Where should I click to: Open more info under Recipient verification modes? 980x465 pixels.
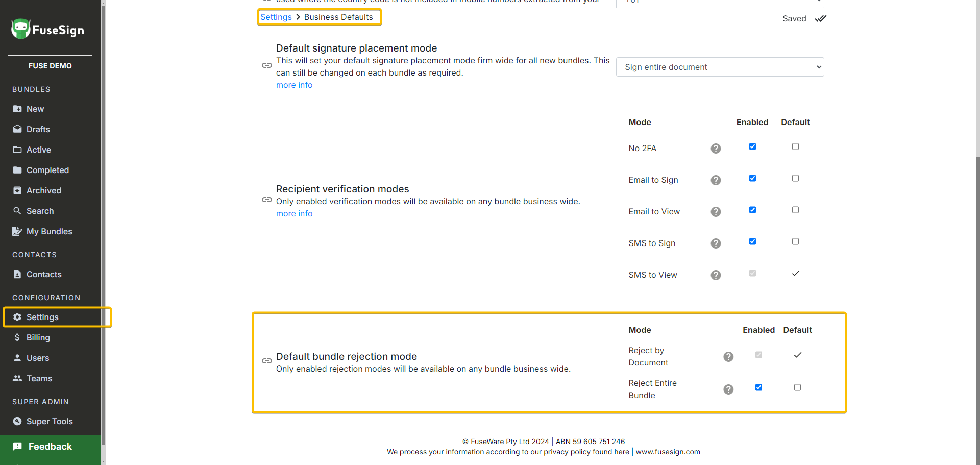pyautogui.click(x=294, y=213)
